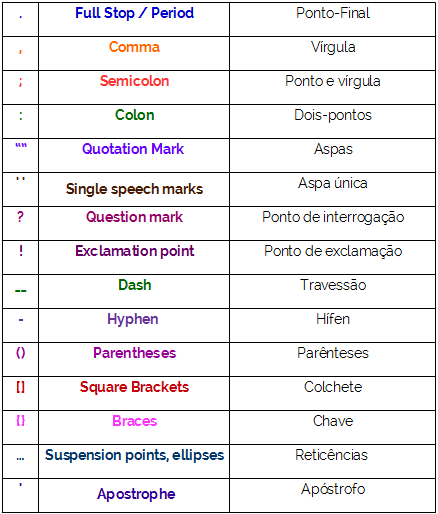Select the green double dash symbol

click(x=21, y=291)
